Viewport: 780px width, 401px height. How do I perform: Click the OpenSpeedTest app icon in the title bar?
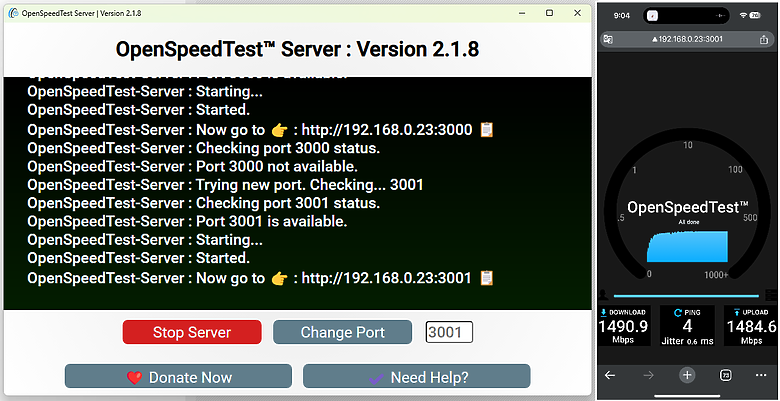click(x=13, y=13)
